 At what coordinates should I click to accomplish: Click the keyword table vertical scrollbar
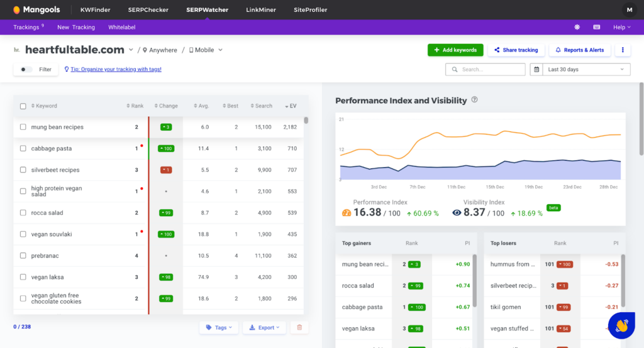pos(306,121)
